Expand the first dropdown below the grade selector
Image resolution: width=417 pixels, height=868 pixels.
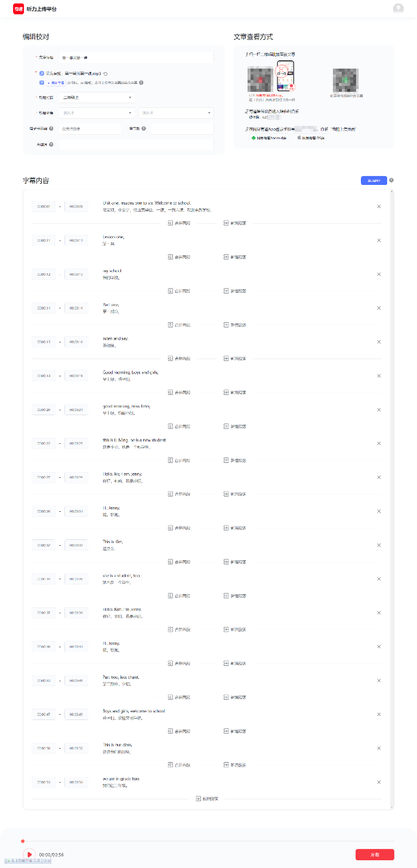(97, 113)
